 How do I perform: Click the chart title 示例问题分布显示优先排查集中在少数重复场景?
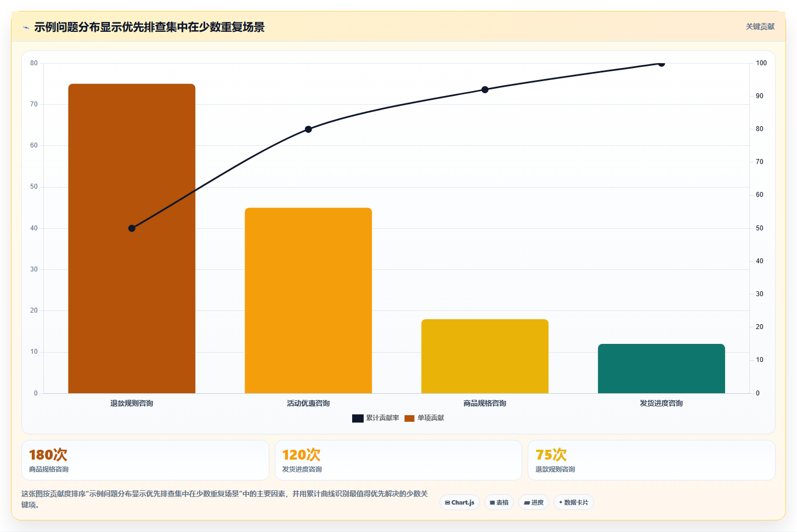coord(149,27)
